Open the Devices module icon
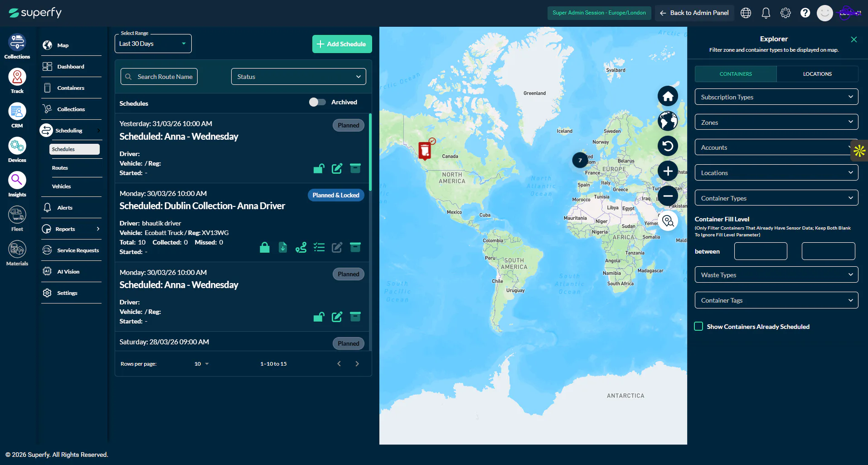The width and height of the screenshot is (868, 465). point(17,146)
